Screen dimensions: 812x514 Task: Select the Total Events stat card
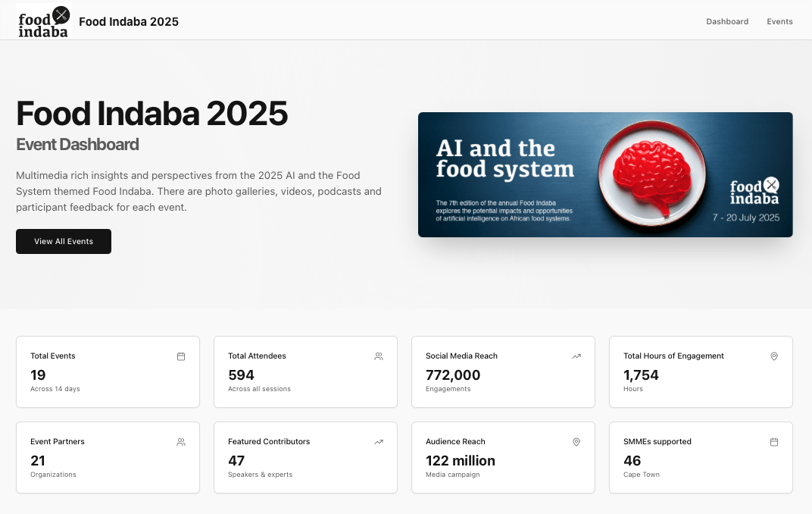coord(108,372)
